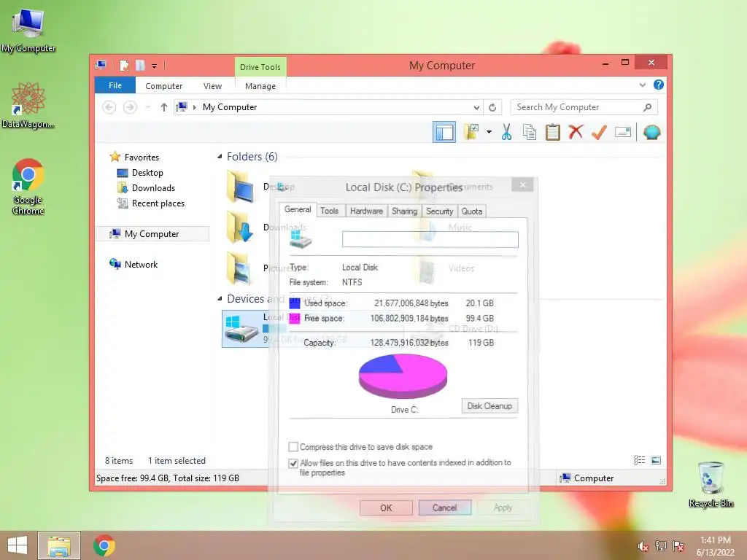
Task: Uncheck Allow files to have contents indexed
Action: (x=293, y=463)
